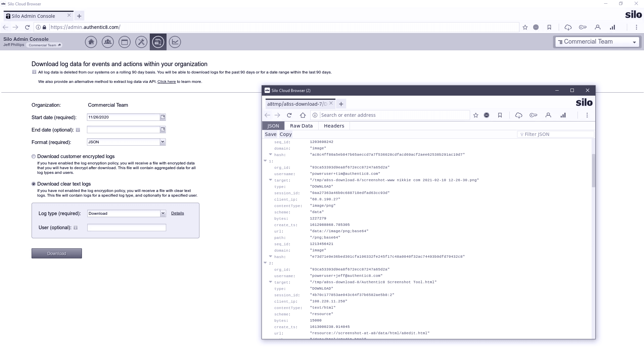Click the Commercial Team badge under Jeff Phillips
Viewport: 644px width, 349px height.
pyautogui.click(x=44, y=45)
